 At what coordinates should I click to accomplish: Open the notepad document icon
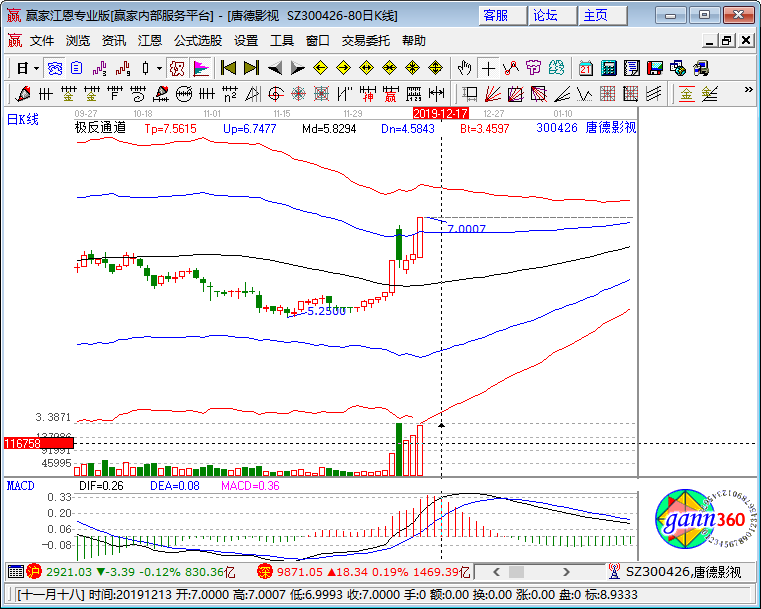[631, 68]
